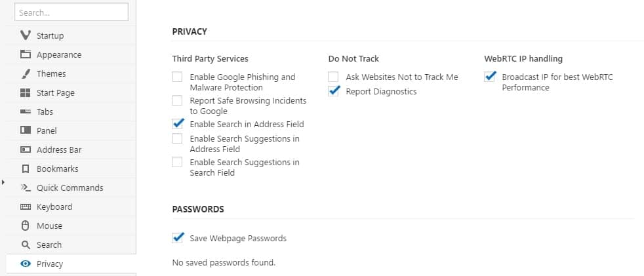Open the Address Bar settings section
Viewport: 644px width, 276px height.
click(x=58, y=149)
